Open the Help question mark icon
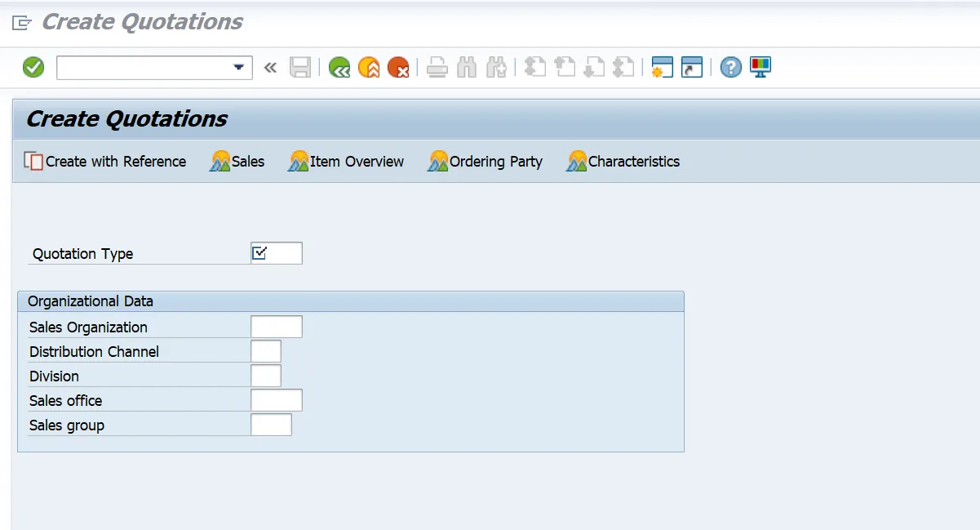980x530 pixels. 731,68
